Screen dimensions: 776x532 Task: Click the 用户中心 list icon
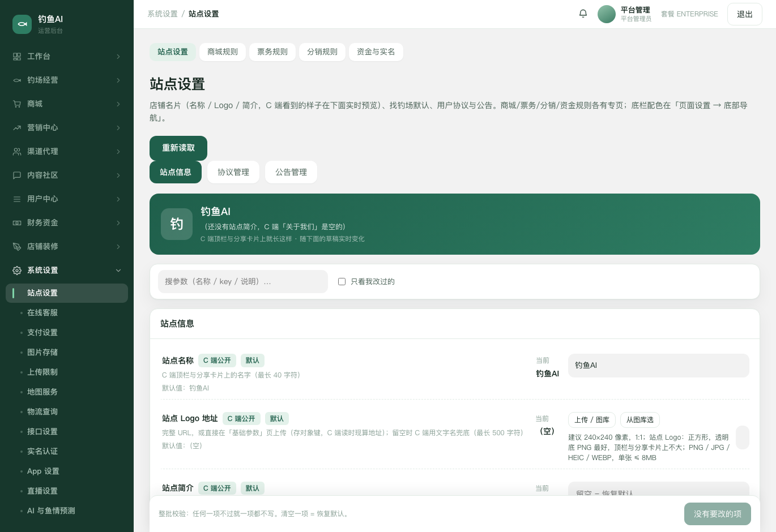point(17,199)
